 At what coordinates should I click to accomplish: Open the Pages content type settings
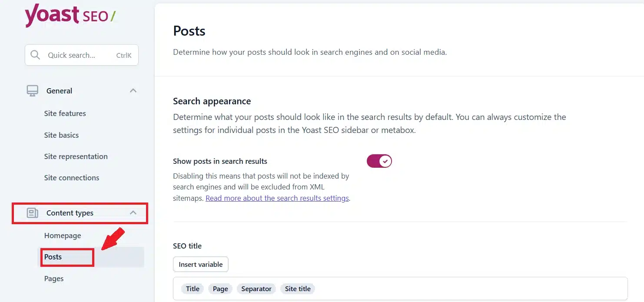[53, 278]
